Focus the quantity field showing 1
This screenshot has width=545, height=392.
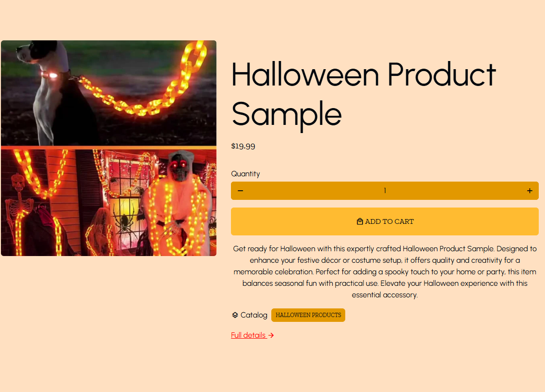coord(385,191)
